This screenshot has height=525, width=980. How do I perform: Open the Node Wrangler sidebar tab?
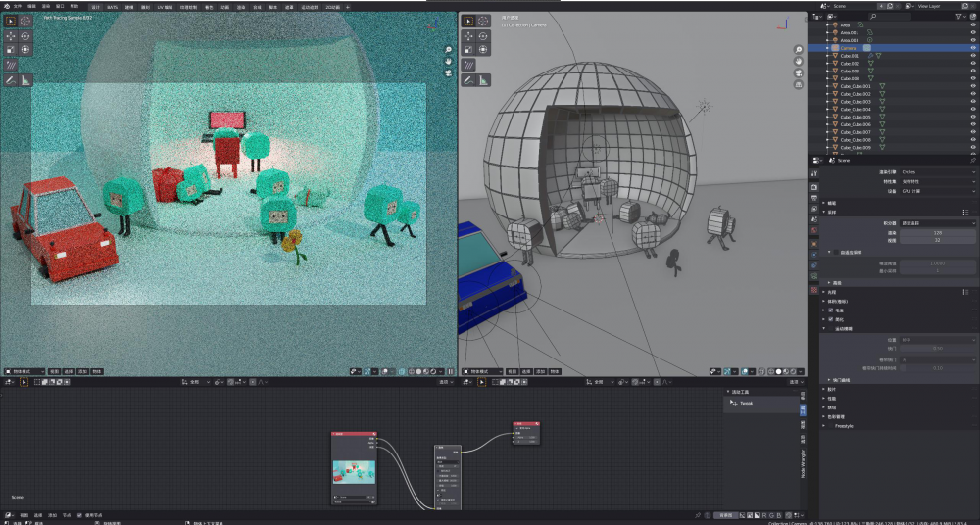coord(804,463)
